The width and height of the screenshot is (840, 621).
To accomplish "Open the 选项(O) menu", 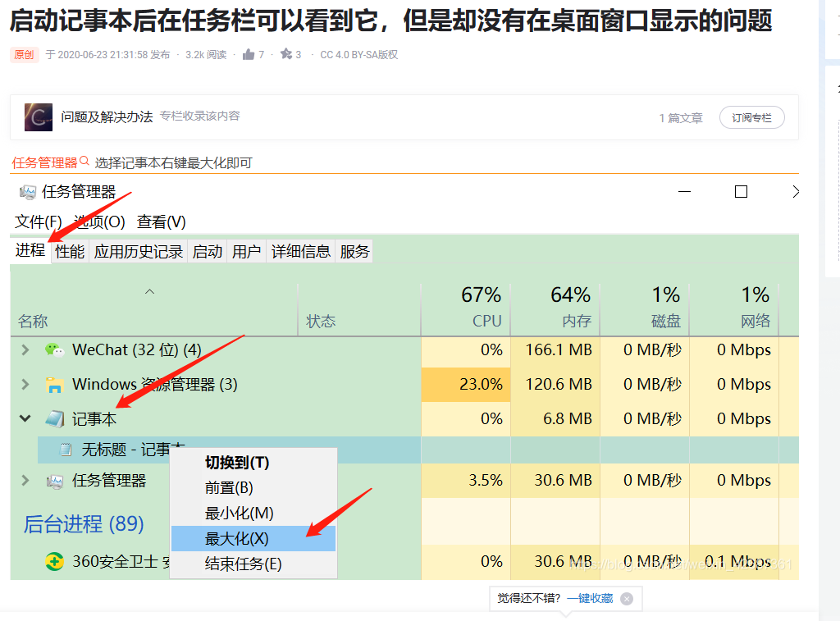I will tap(99, 221).
